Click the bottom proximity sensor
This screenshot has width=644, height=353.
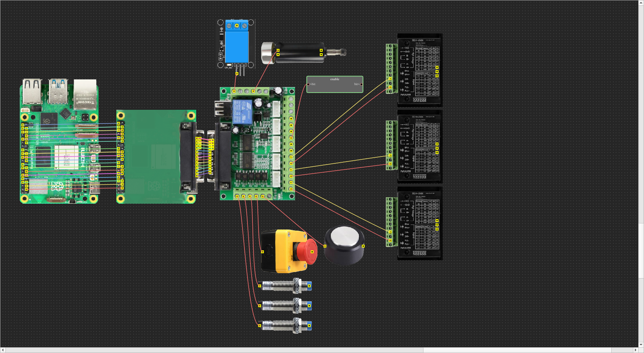point(285,326)
